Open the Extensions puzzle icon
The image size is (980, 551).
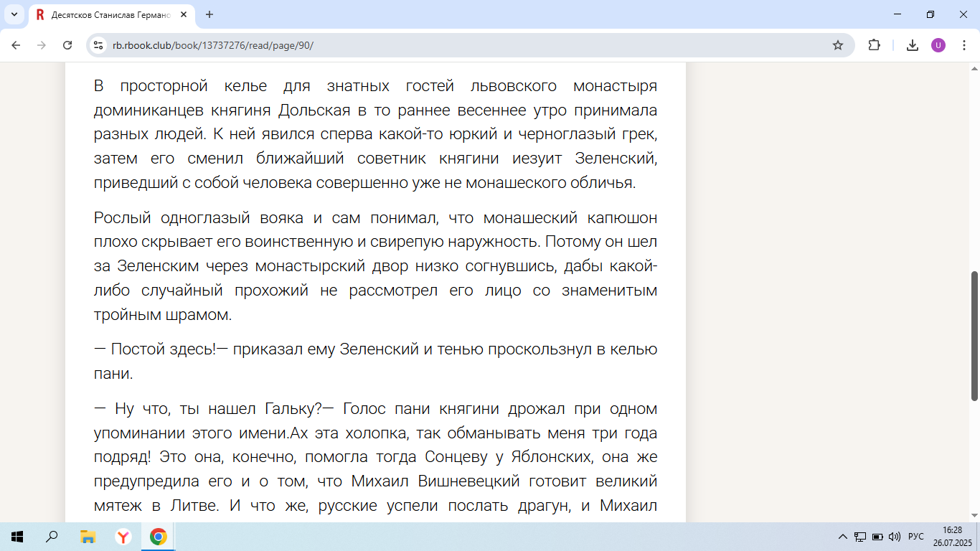pos(874,45)
